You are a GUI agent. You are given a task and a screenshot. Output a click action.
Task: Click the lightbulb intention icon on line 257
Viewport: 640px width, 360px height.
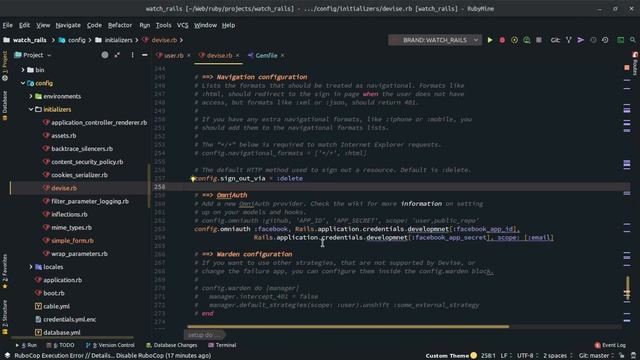point(193,179)
